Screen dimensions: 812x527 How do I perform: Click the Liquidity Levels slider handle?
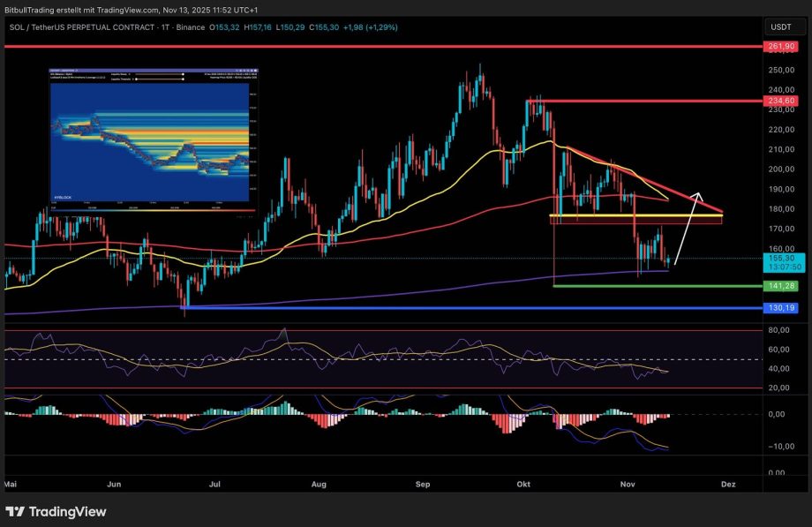click(183, 74)
